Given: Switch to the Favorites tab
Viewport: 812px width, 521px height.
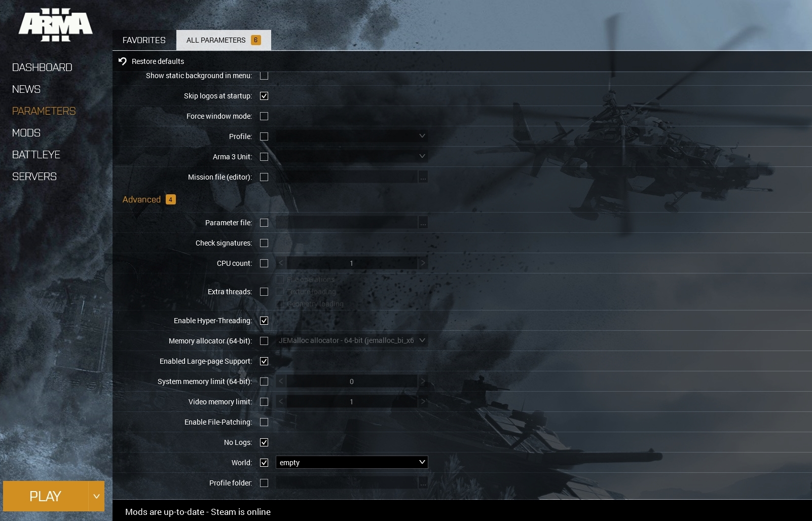Looking at the screenshot, I should point(144,40).
